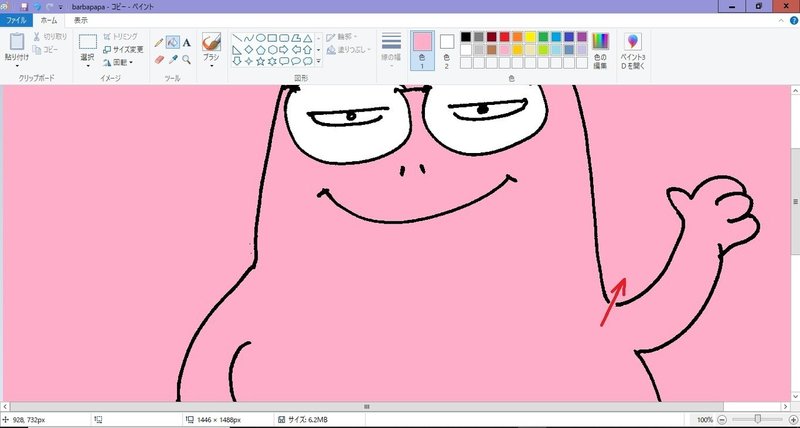Click the zoom in plus button
Image resolution: width=800 pixels, height=428 pixels.
click(793, 420)
